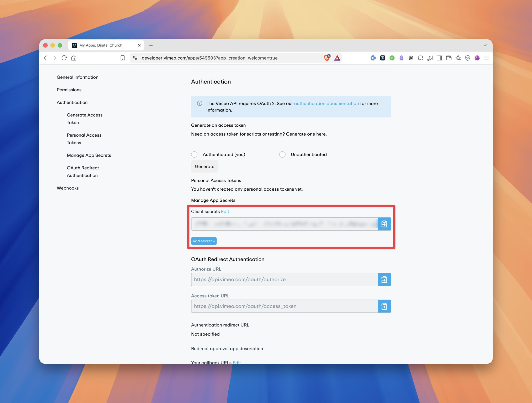532x403 pixels.
Task: Close the My Apps: Digital Church tab
Action: click(139, 45)
